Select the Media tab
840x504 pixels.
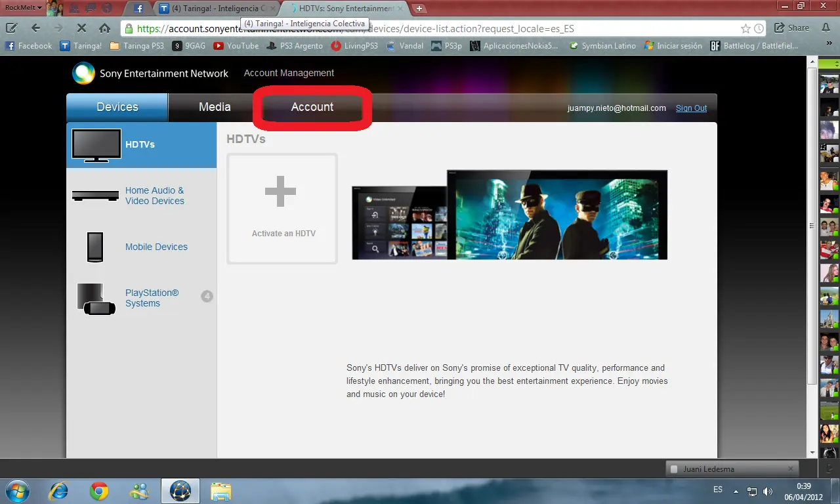pyautogui.click(x=215, y=107)
